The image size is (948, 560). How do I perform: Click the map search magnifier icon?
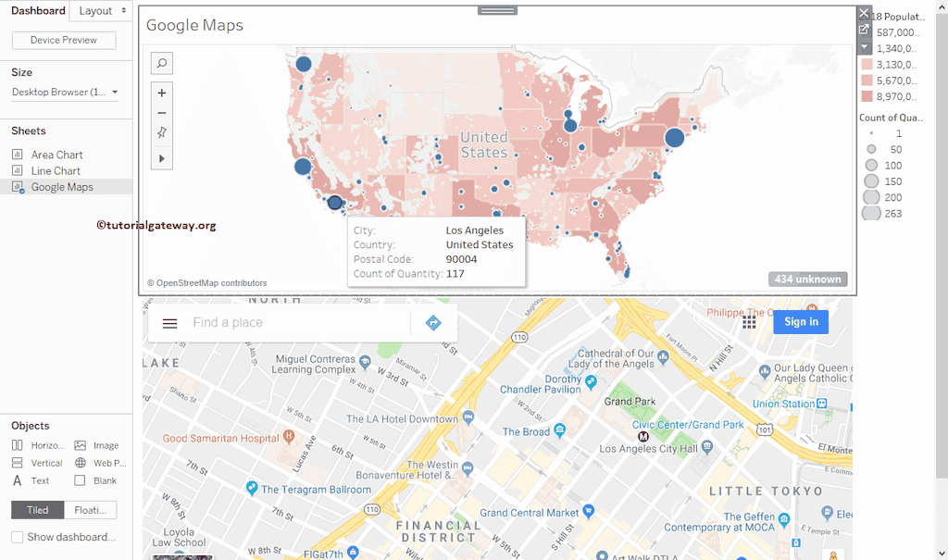pyautogui.click(x=162, y=63)
